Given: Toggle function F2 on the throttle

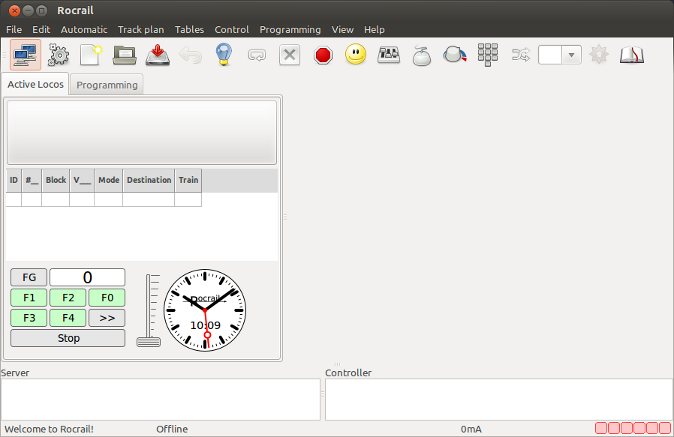Looking at the screenshot, I should tap(68, 298).
